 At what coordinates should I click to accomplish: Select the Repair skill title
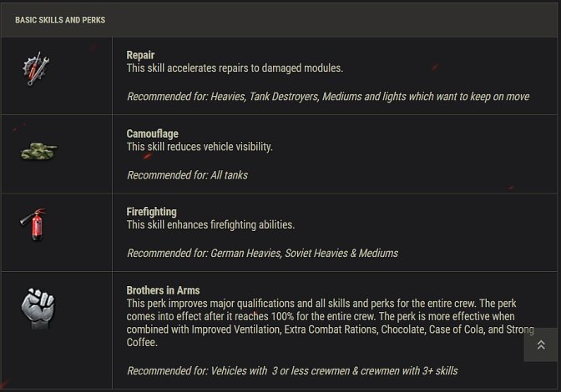click(x=140, y=55)
